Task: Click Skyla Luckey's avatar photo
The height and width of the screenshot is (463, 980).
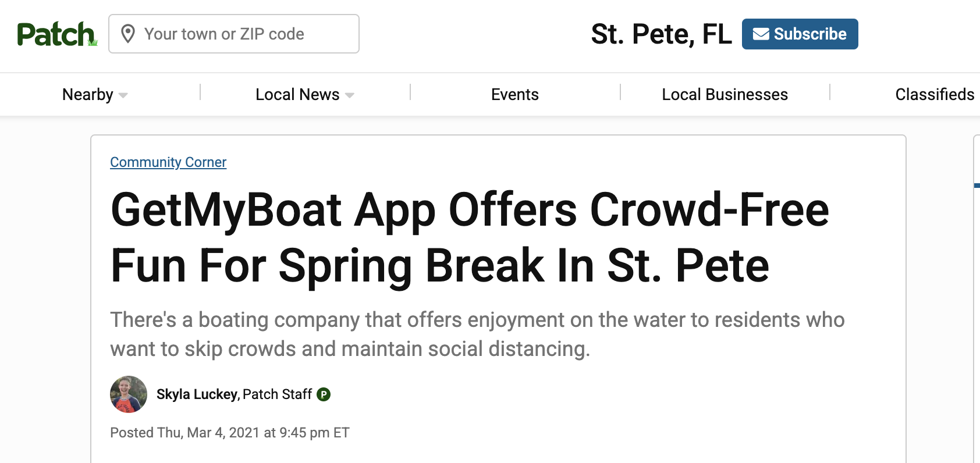Action: tap(129, 394)
